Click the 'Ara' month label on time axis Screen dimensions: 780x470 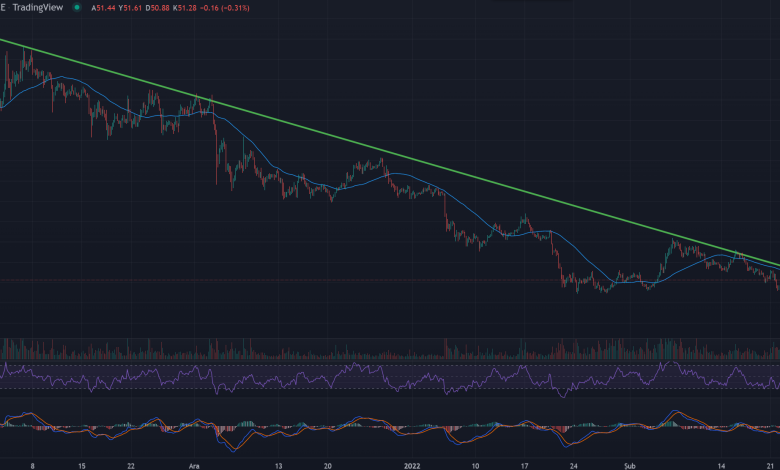[x=193, y=464]
